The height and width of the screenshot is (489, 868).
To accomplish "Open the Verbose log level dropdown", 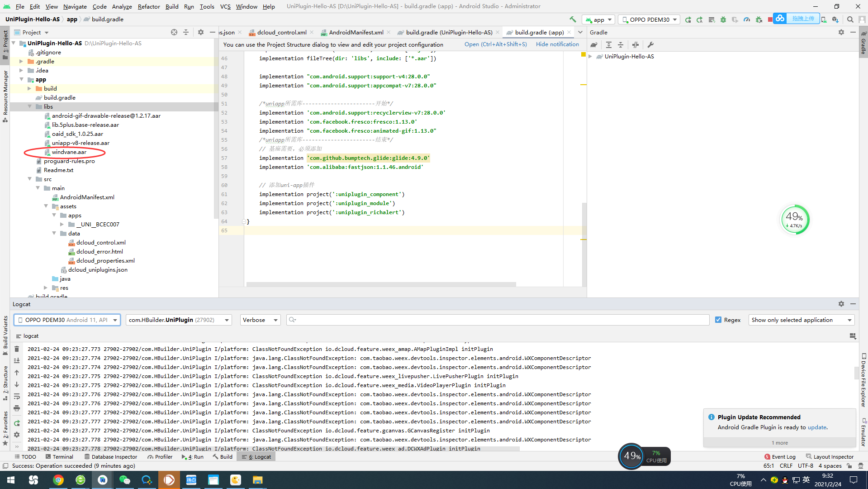I will tap(260, 320).
